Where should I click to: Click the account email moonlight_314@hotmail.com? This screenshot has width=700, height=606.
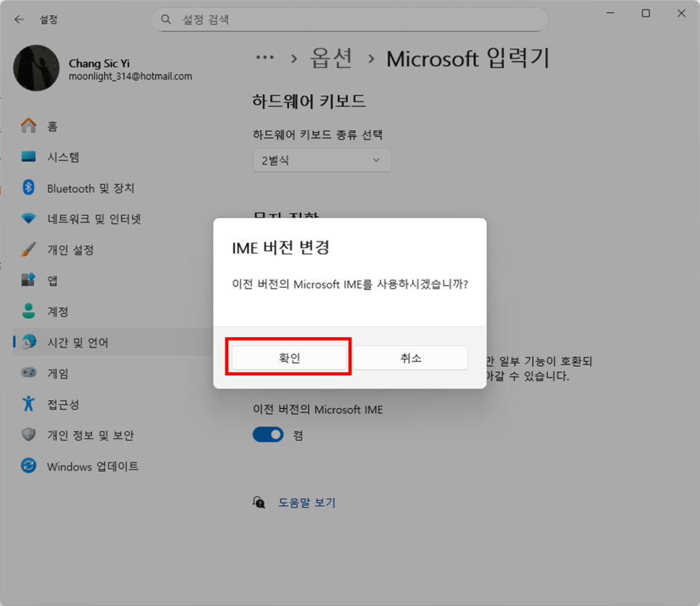coord(130,76)
